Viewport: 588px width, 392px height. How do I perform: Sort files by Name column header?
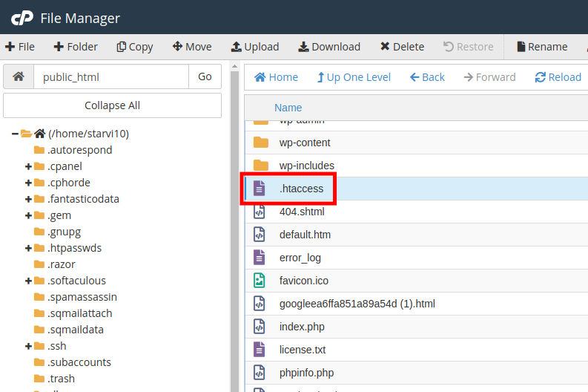[x=288, y=108]
